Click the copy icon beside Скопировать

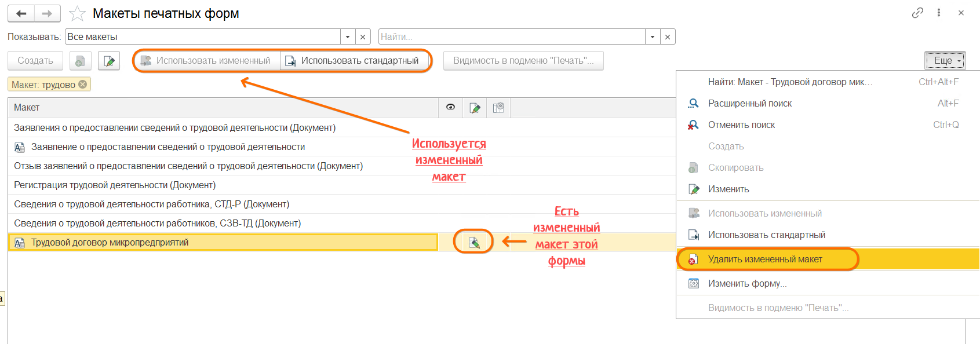pyautogui.click(x=693, y=168)
